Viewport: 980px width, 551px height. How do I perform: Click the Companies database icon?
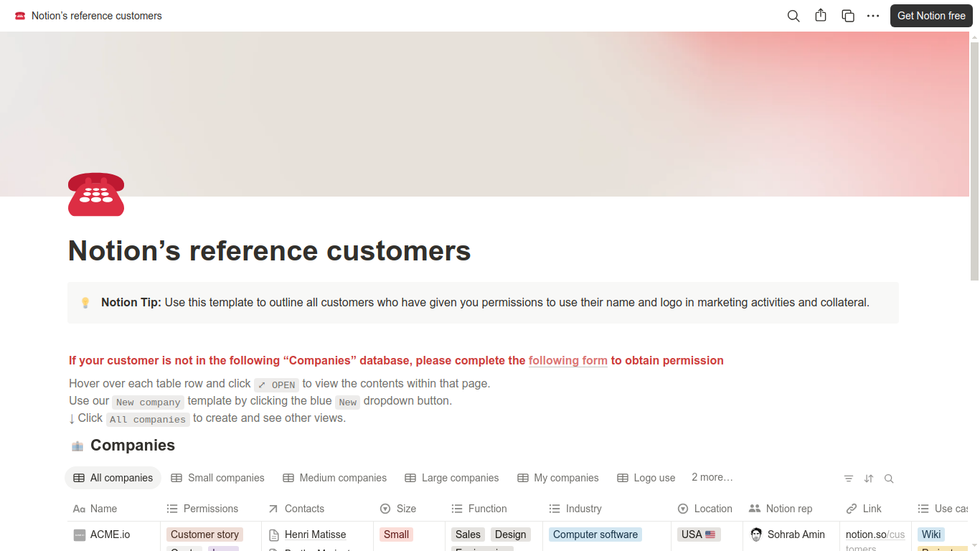click(x=77, y=446)
